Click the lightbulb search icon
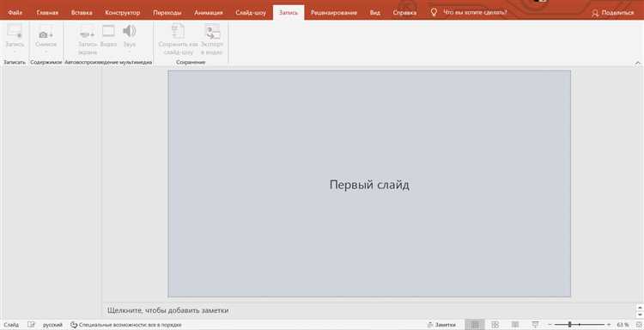Viewport: 644px width, 330px height. [434, 12]
